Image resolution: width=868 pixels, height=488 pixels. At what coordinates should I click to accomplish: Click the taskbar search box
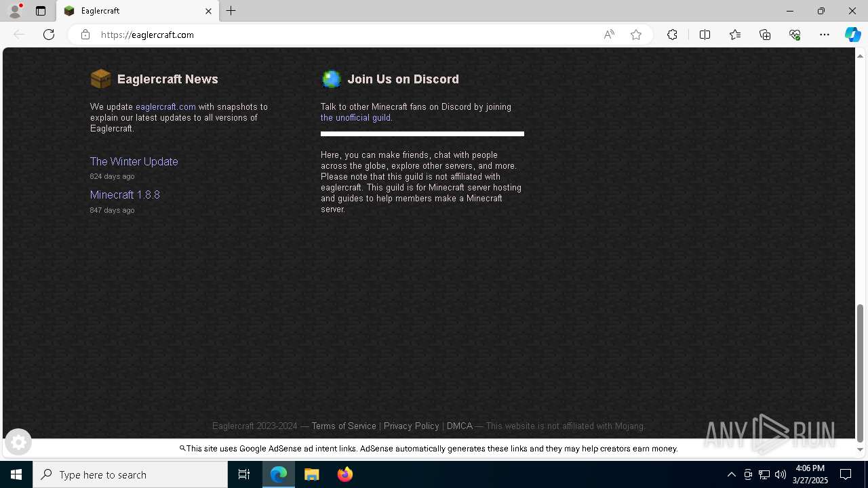point(130,474)
